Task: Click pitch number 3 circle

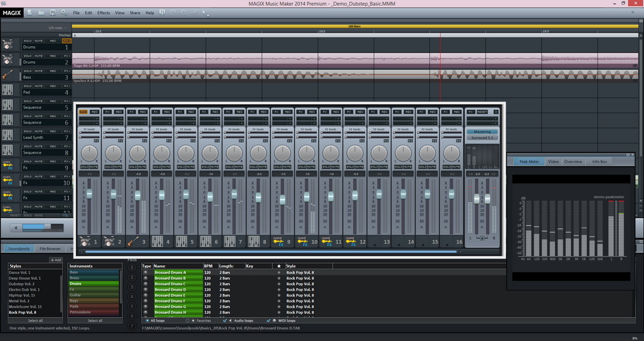Action: (x=132, y=287)
